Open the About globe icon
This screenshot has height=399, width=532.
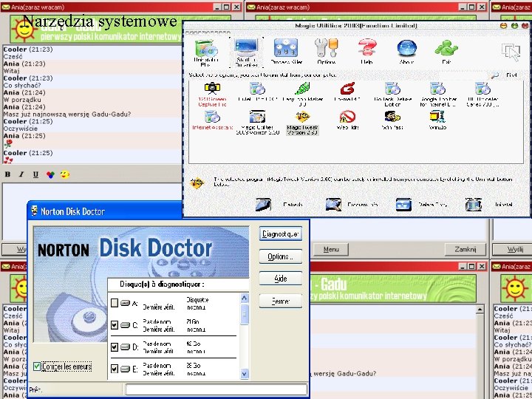tap(407, 52)
